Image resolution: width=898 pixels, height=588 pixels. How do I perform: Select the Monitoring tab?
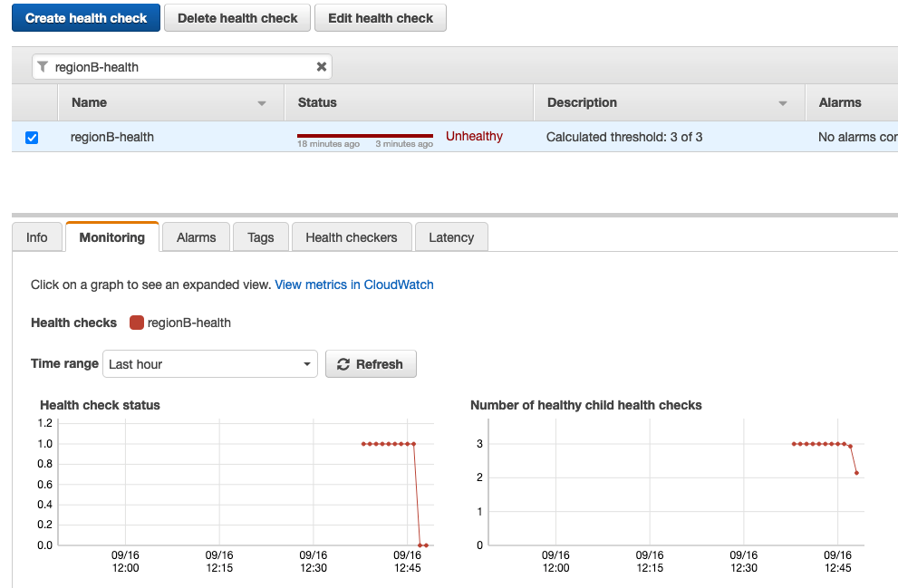tap(111, 236)
